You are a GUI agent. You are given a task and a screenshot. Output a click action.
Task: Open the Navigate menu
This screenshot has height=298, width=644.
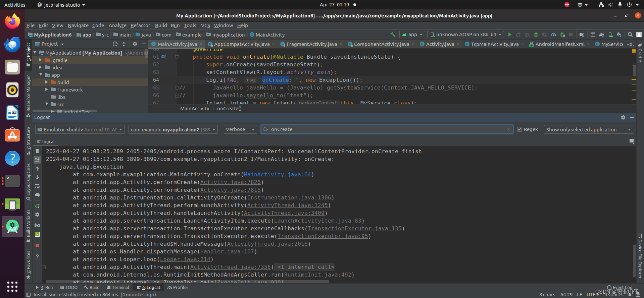pos(78,25)
